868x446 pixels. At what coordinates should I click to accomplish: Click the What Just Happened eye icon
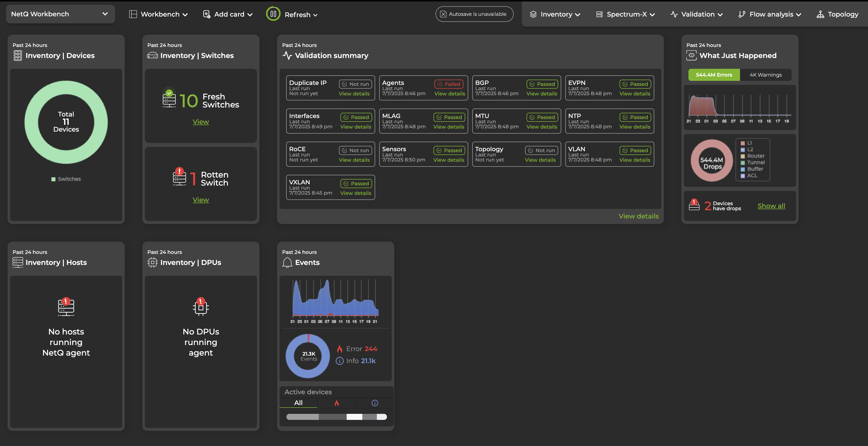(x=692, y=55)
